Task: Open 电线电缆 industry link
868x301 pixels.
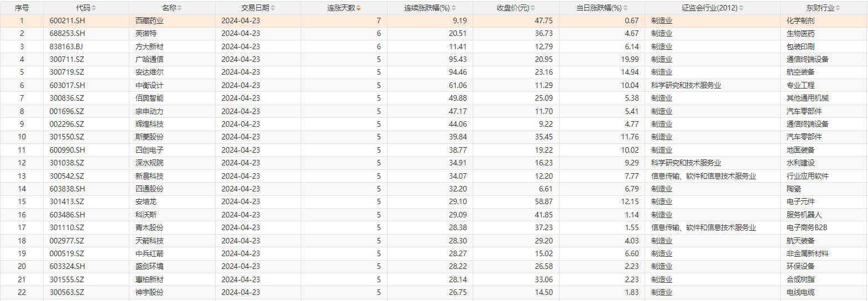Action: pyautogui.click(x=801, y=292)
